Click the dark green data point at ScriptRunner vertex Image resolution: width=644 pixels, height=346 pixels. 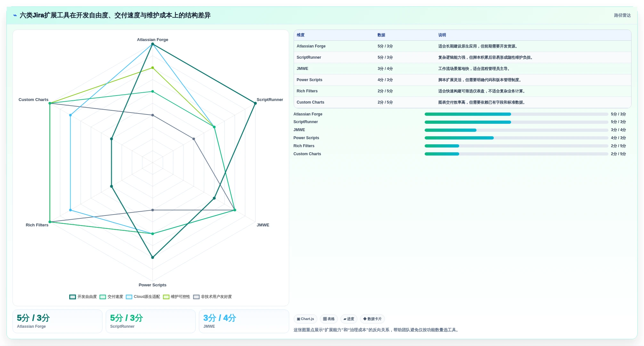click(255, 103)
